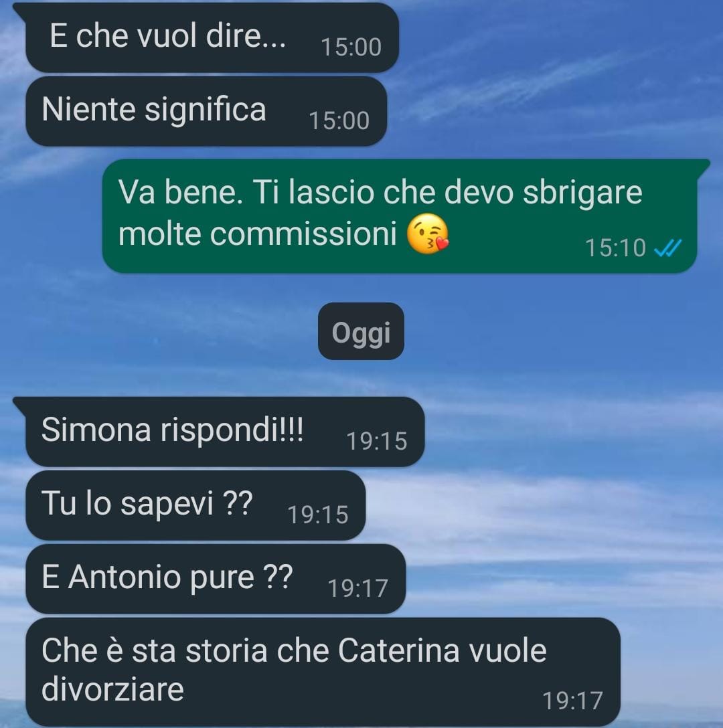Click the 'Oggi' date label
The width and height of the screenshot is (723, 728).
coord(361,331)
